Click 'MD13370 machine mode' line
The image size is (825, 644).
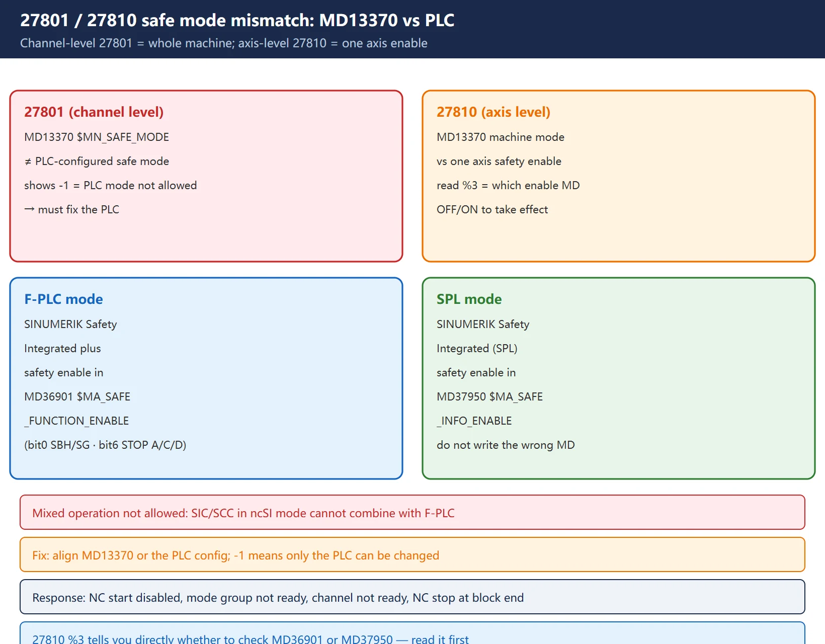coord(501,137)
